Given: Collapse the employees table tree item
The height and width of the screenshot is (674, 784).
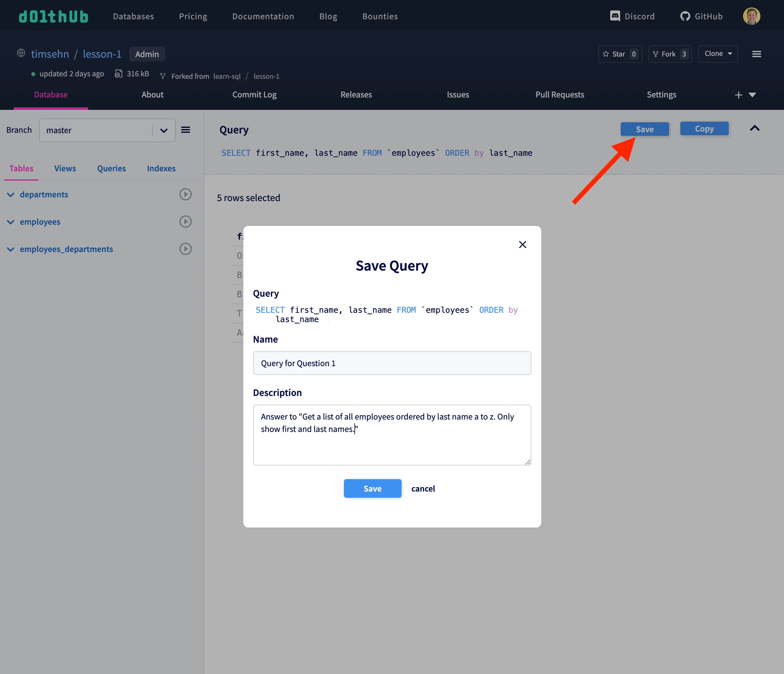Looking at the screenshot, I should 10,222.
